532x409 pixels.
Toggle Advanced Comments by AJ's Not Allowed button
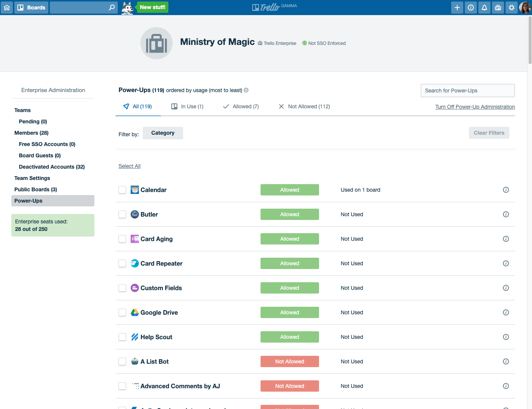290,386
